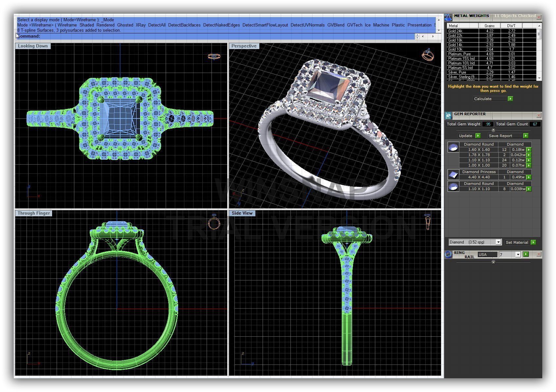Viewport: 556px width, 392px height.
Task: Open the ring size 7 dropdown
Action: pyautogui.click(x=518, y=254)
